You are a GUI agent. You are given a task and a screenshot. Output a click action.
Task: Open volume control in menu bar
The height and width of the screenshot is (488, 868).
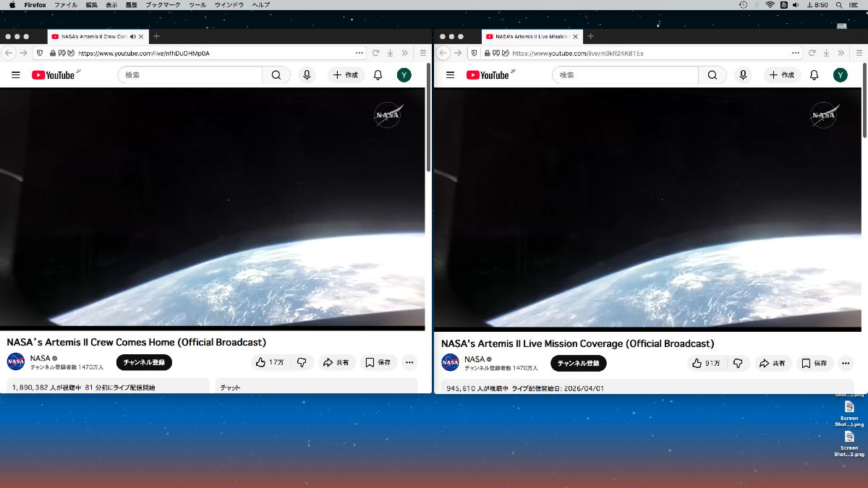pyautogui.click(x=796, y=5)
